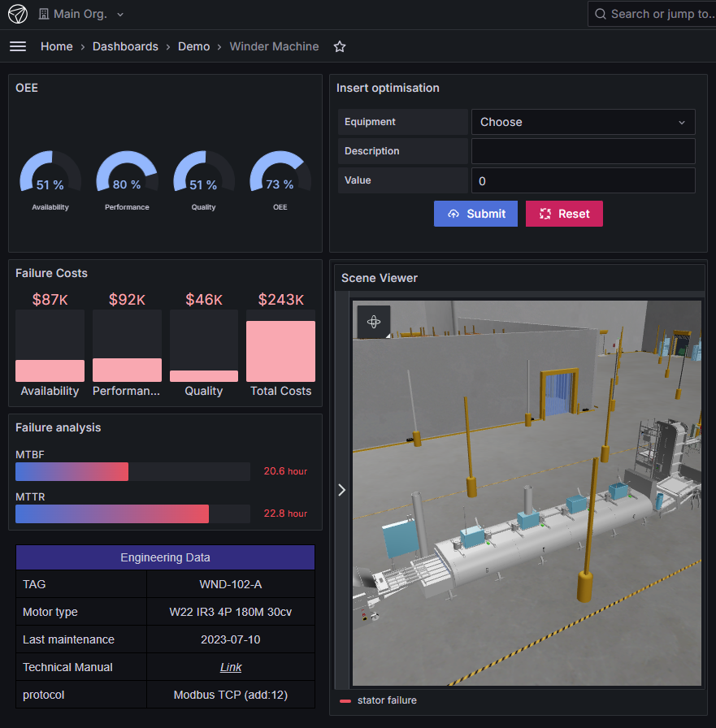The image size is (716, 728).
Task: Navigate to Dashboards breadcrumb
Action: pyautogui.click(x=125, y=46)
